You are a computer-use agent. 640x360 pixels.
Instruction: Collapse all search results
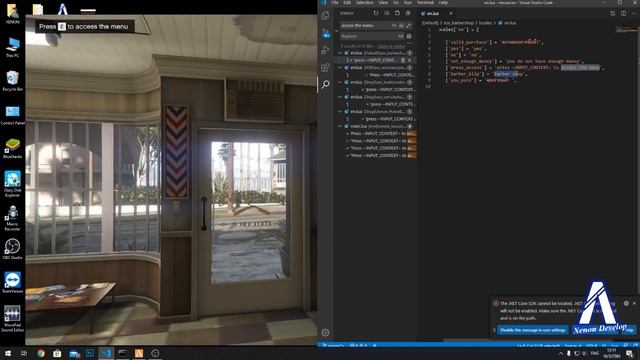(x=408, y=13)
